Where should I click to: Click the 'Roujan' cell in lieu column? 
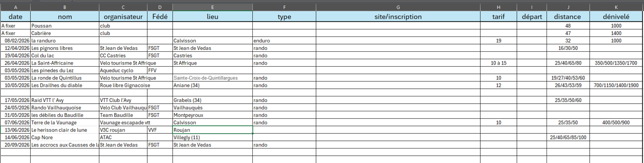(x=212, y=130)
